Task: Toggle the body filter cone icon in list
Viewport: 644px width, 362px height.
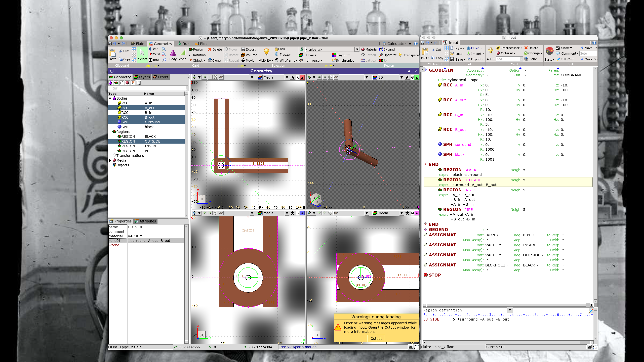Action: [x=111, y=83]
